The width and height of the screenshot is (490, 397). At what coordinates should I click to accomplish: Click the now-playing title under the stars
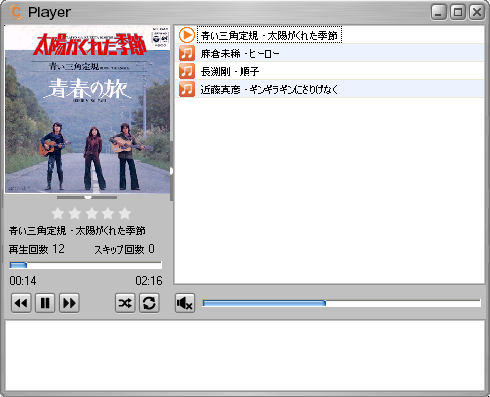77,231
